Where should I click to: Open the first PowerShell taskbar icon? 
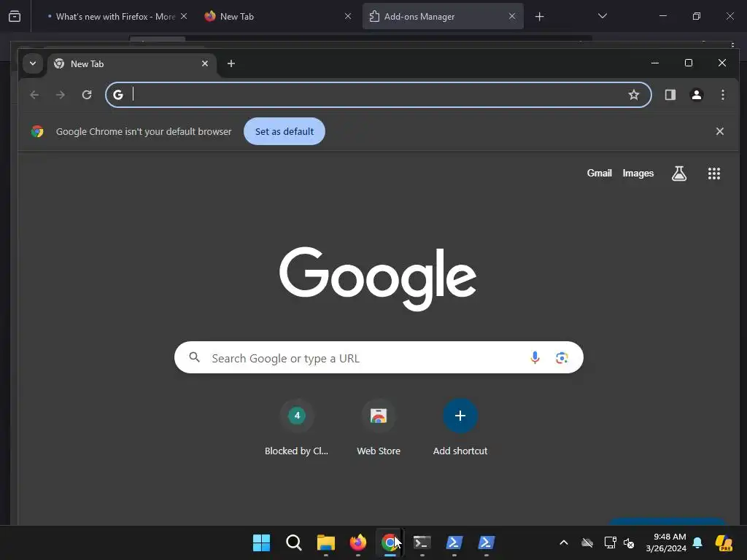454,542
